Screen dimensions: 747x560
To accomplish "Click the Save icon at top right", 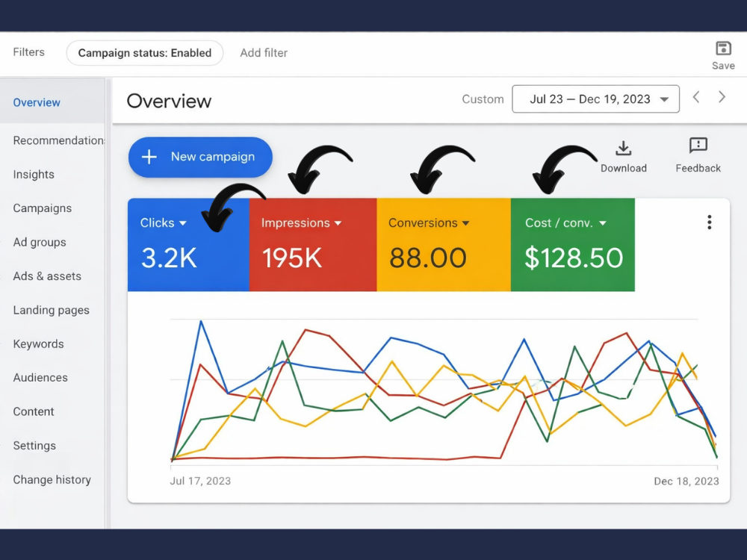I will (723, 49).
